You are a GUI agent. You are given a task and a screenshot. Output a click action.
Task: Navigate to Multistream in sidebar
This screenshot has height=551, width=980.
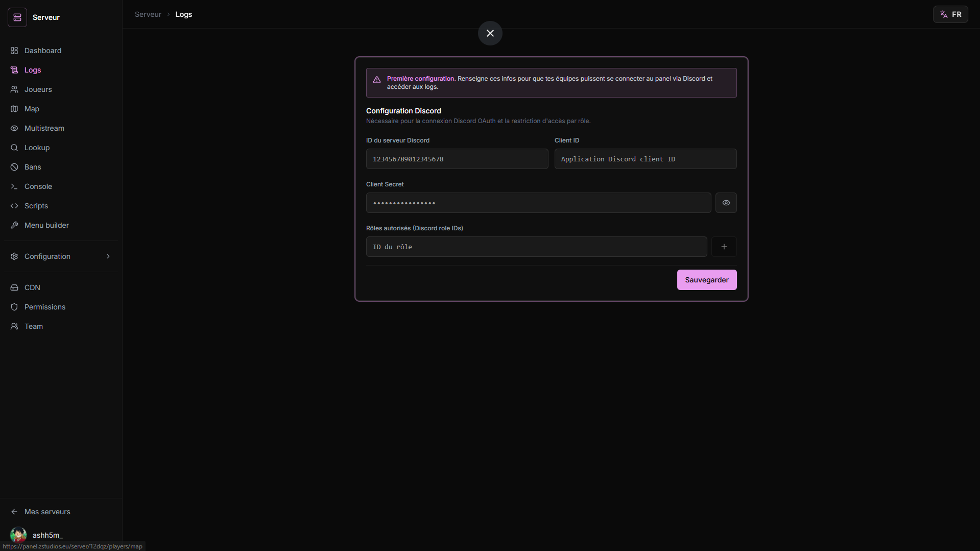coord(61,128)
